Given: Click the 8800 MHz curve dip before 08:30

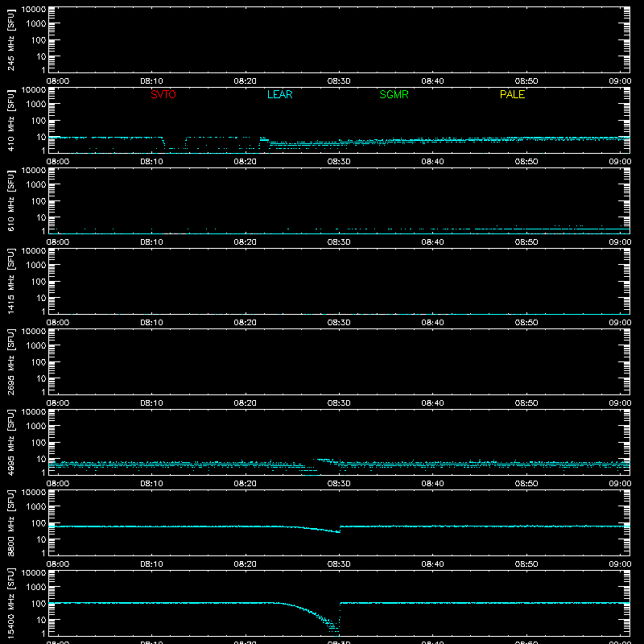Looking at the screenshot, I should [328, 530].
